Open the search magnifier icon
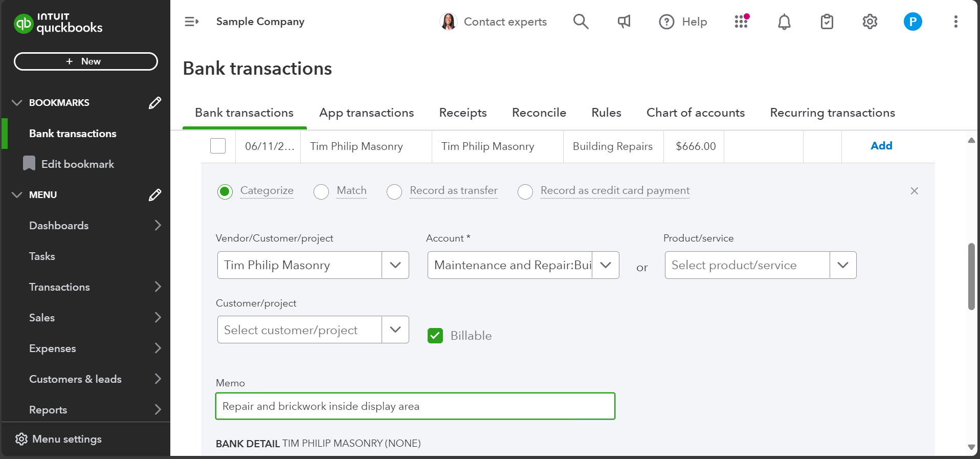 click(581, 21)
